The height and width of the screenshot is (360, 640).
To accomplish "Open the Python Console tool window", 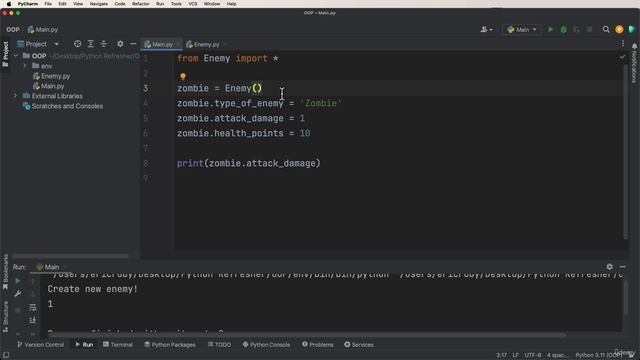I will click(266, 345).
